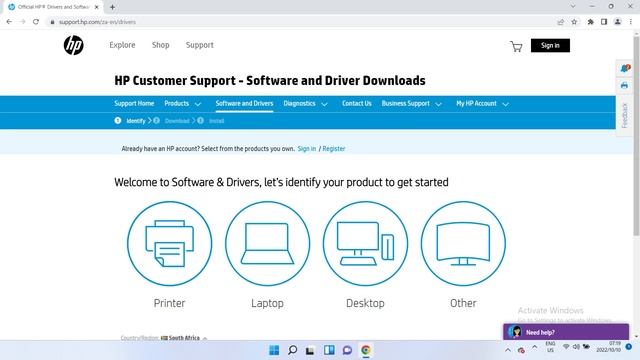Open the virtual agent side icon
The width and height of the screenshot is (640, 360).
[x=625, y=68]
